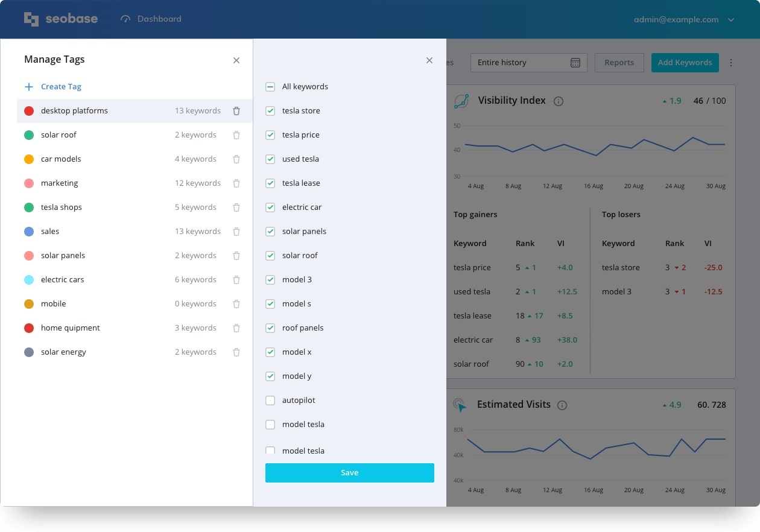760x532 pixels.
Task: Click the seobase logo
Action: [x=61, y=19]
